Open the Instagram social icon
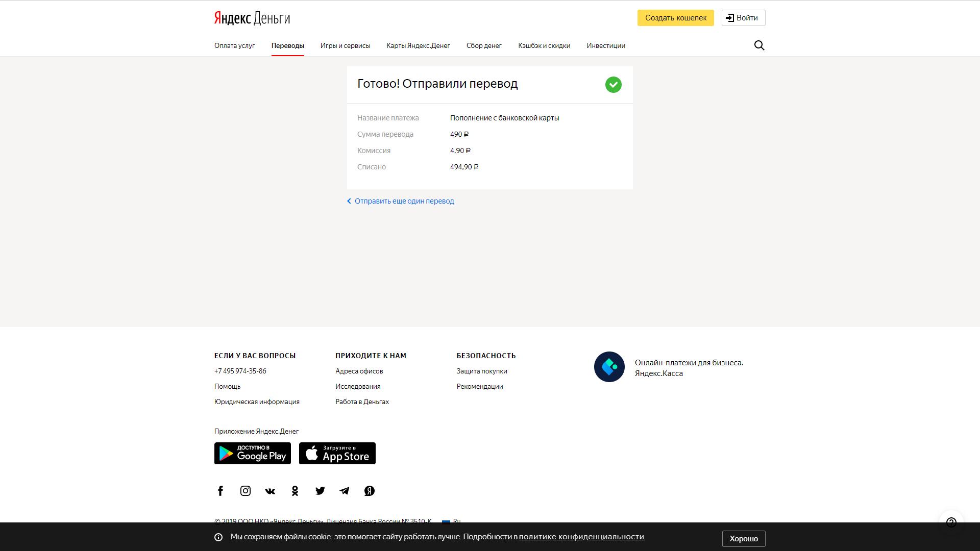Viewport: 980px width, 551px height. (245, 490)
